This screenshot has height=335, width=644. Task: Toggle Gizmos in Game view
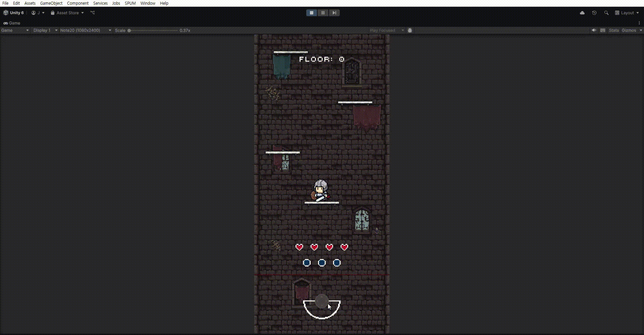pos(629,30)
